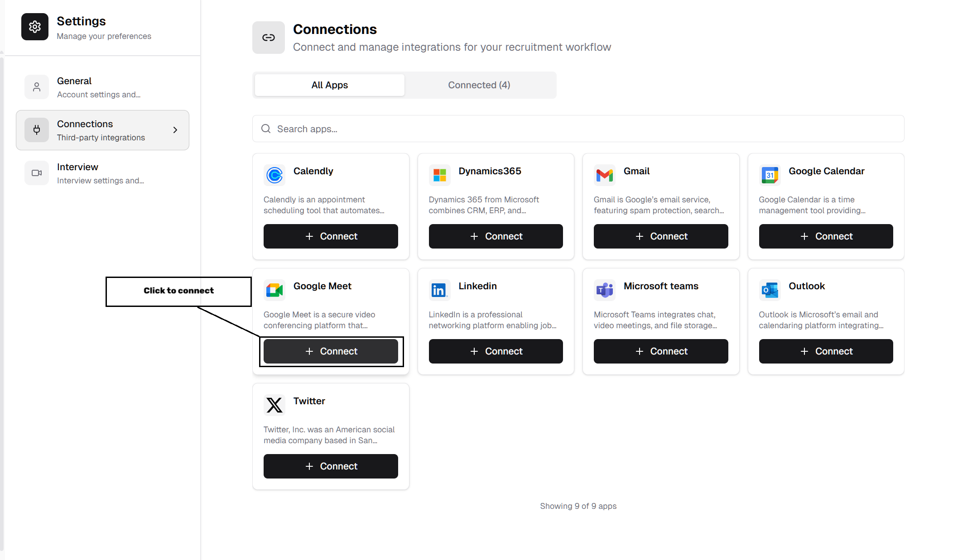Screen dimensions: 953x560
Task: Select the Gmail envelope icon
Action: tap(605, 175)
